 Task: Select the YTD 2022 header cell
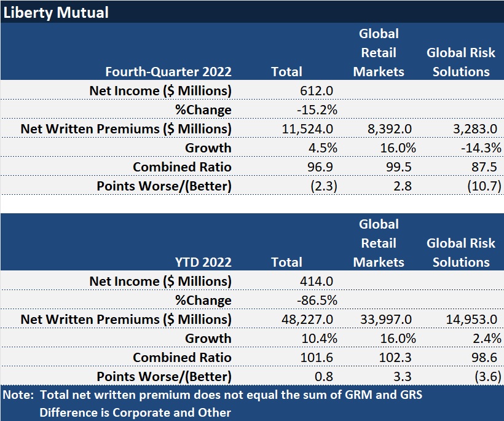click(202, 262)
